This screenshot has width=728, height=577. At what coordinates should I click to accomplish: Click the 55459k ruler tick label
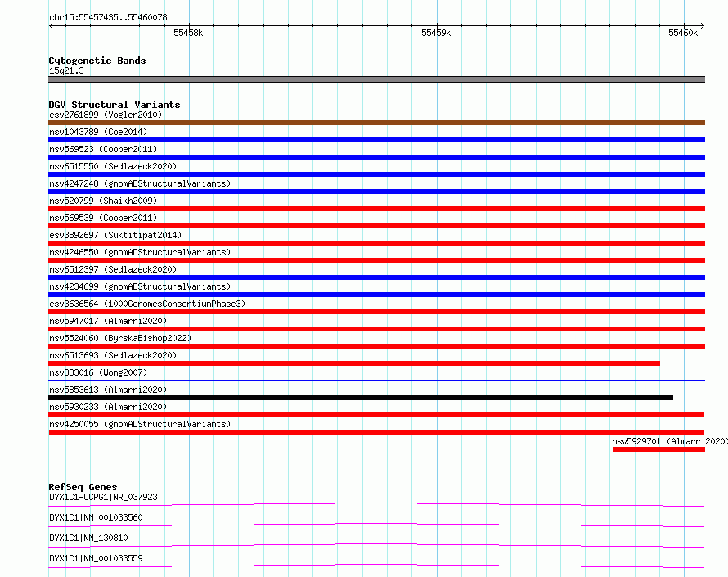(436, 33)
